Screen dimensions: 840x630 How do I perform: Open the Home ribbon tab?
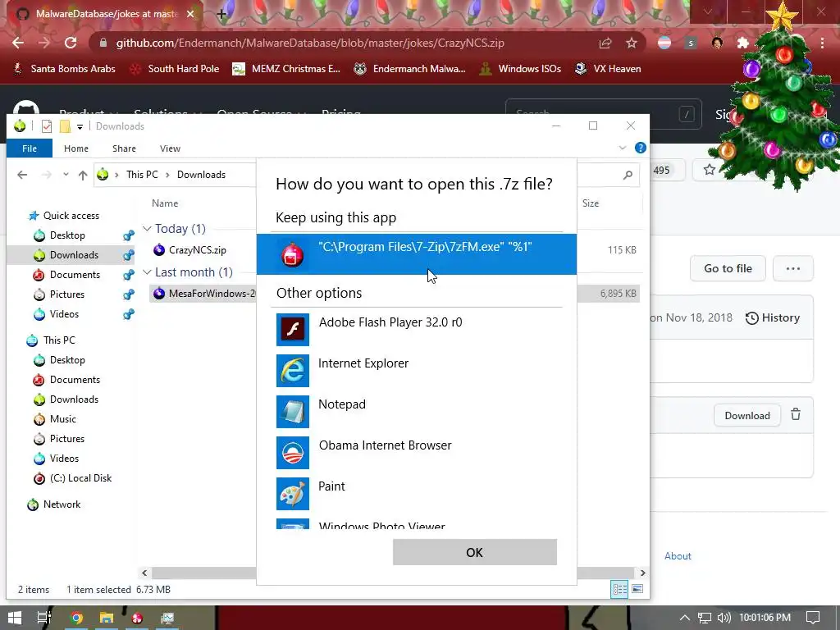coord(76,148)
